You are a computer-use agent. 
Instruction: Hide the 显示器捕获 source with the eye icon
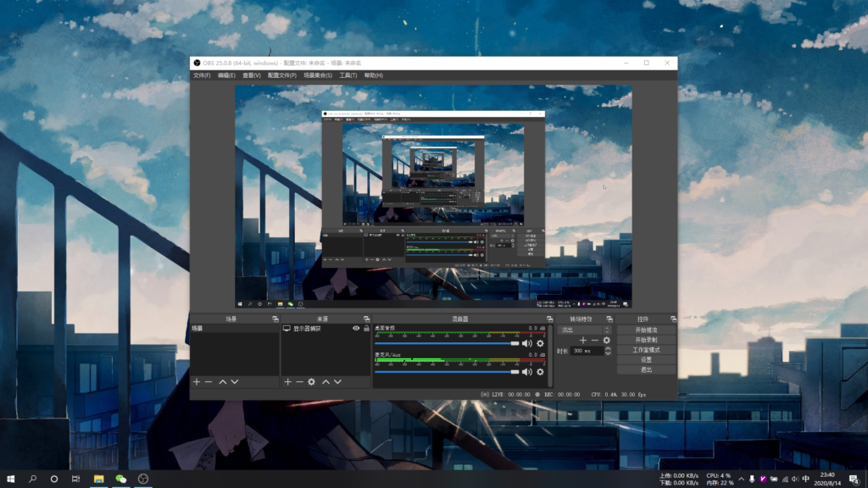pyautogui.click(x=356, y=328)
